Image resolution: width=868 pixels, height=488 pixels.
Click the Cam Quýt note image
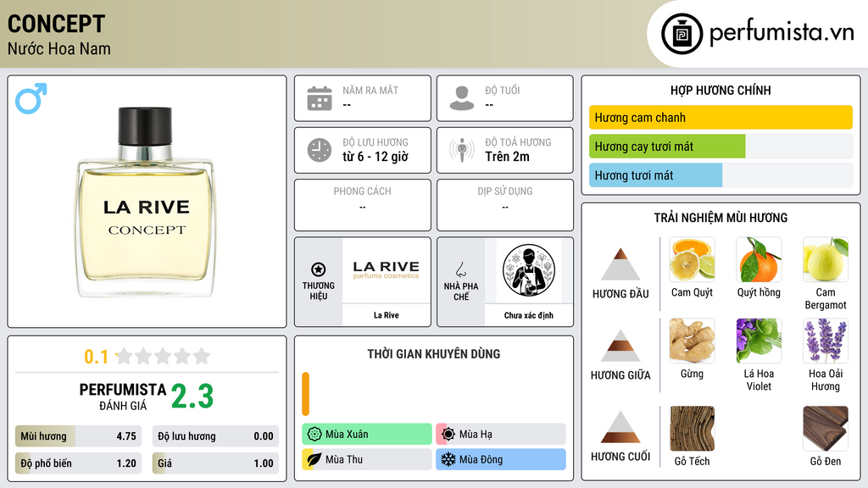click(692, 260)
